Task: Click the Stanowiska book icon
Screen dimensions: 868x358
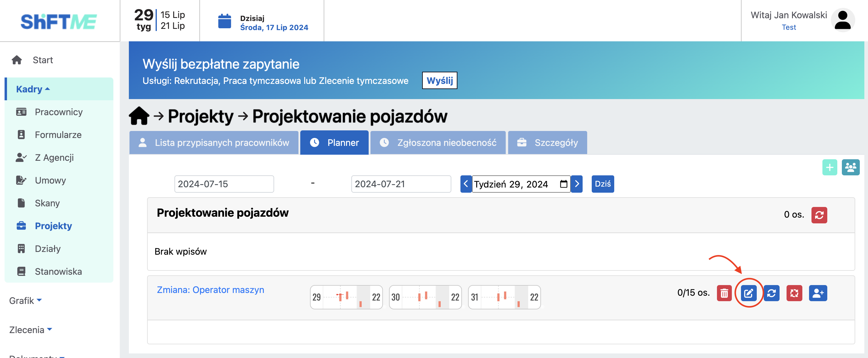Action: (21, 271)
